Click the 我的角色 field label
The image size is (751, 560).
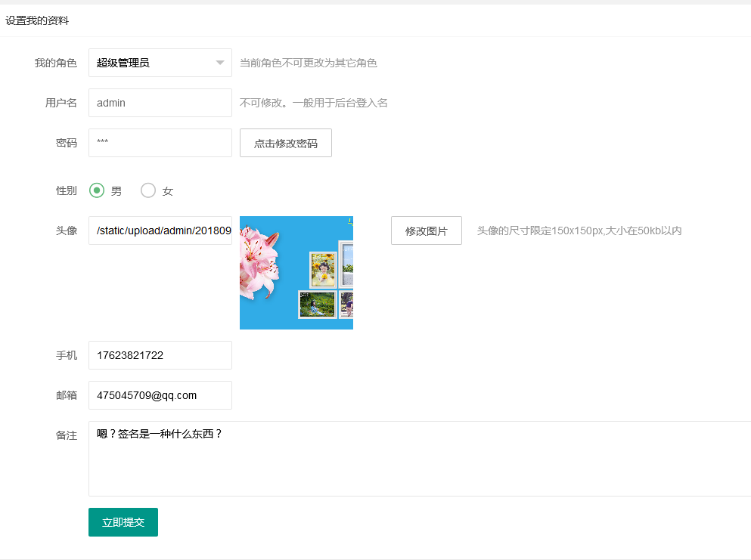(x=56, y=63)
